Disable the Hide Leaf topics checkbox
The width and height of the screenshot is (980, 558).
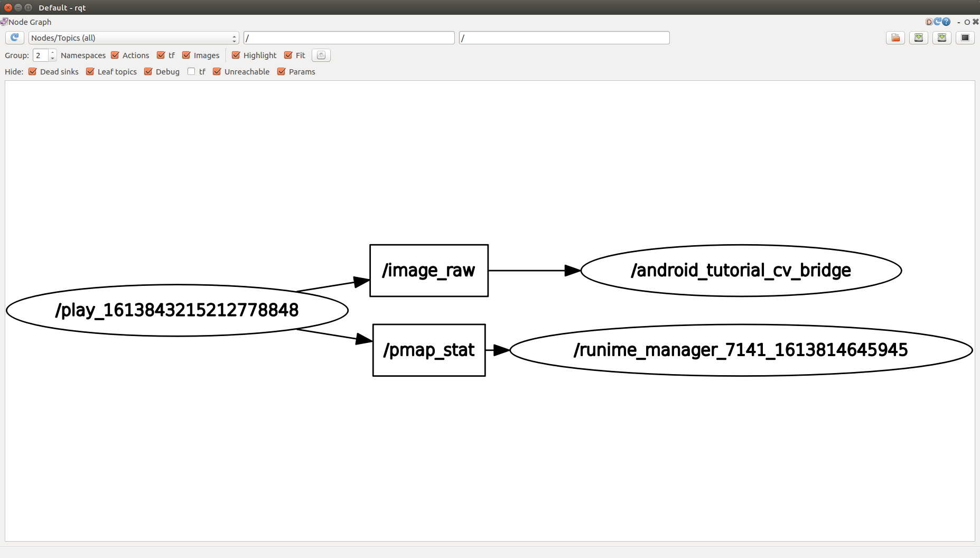click(90, 72)
